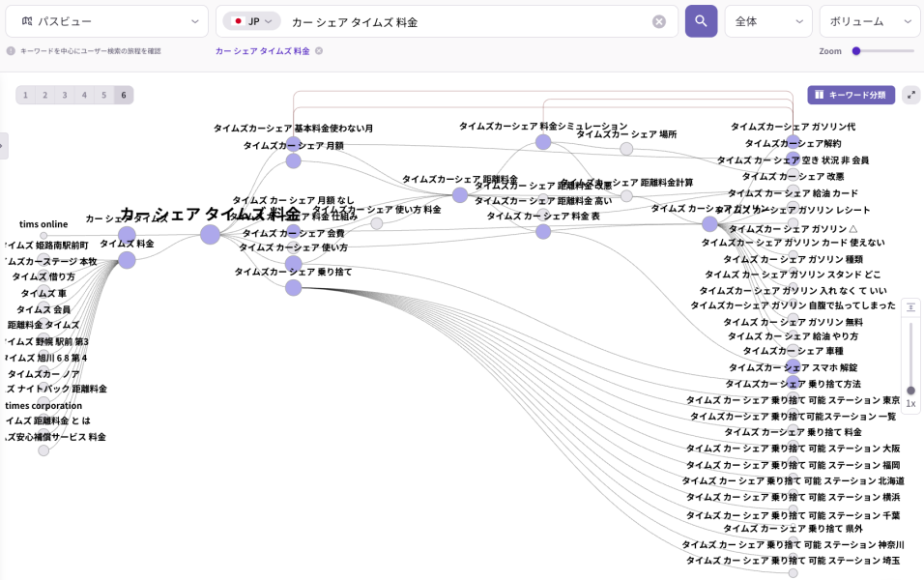Click the タイムズカーシェア 車種 label
This screenshot has width=924, height=580.
(794, 351)
